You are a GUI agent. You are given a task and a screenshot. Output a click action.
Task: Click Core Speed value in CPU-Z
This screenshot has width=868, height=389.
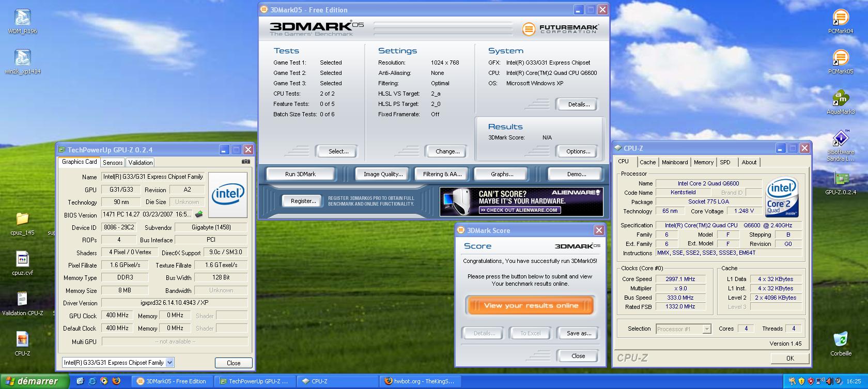[680, 279]
